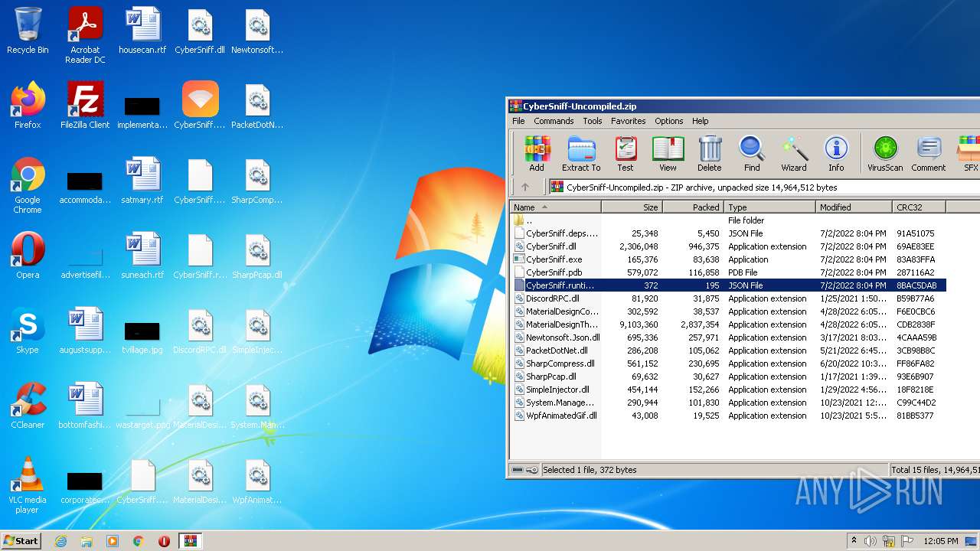Viewport: 980px width, 551px height.
Task: Open the Options menu
Action: 668,121
